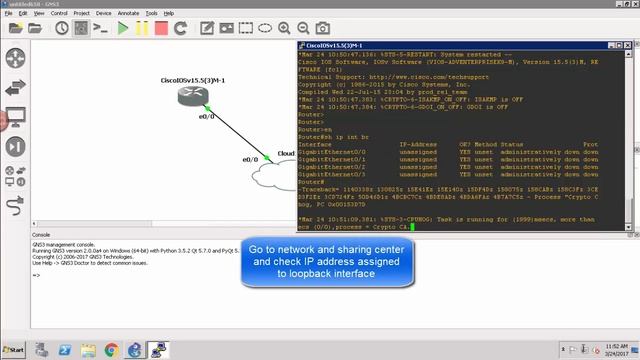
Task: Open snapshot manager clock icon
Action: point(62,28)
